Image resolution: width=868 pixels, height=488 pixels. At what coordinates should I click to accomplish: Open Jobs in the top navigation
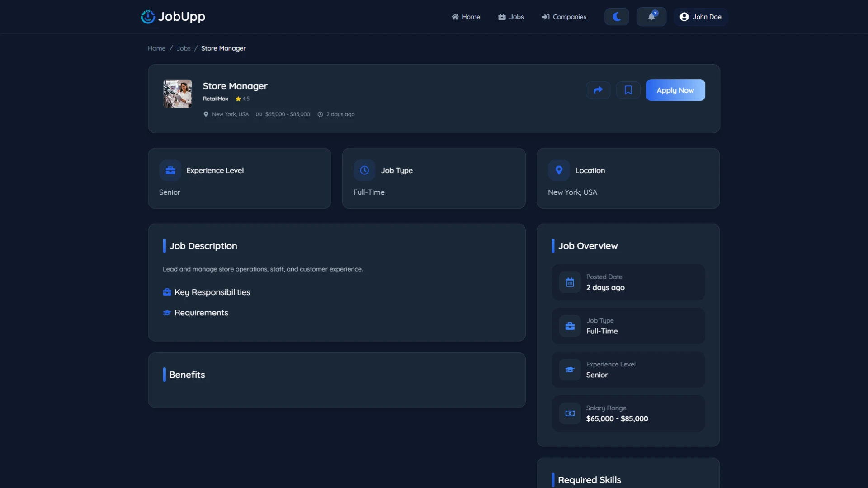point(511,17)
